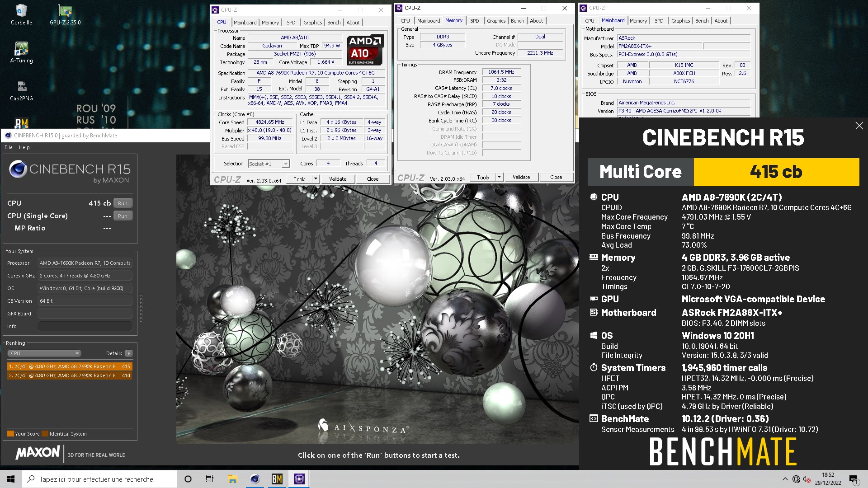Click Close in first CPU-Z window
Image resolution: width=868 pixels, height=488 pixels.
point(373,179)
